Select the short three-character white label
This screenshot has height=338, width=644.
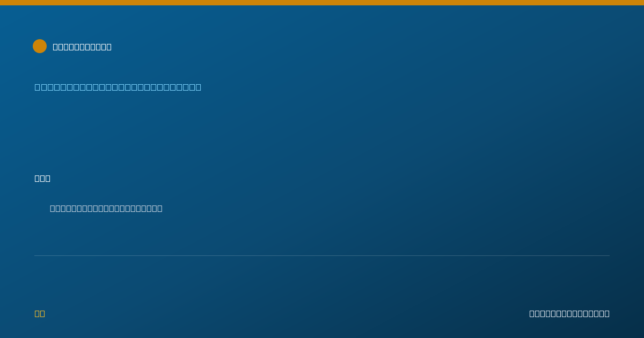click(x=42, y=178)
